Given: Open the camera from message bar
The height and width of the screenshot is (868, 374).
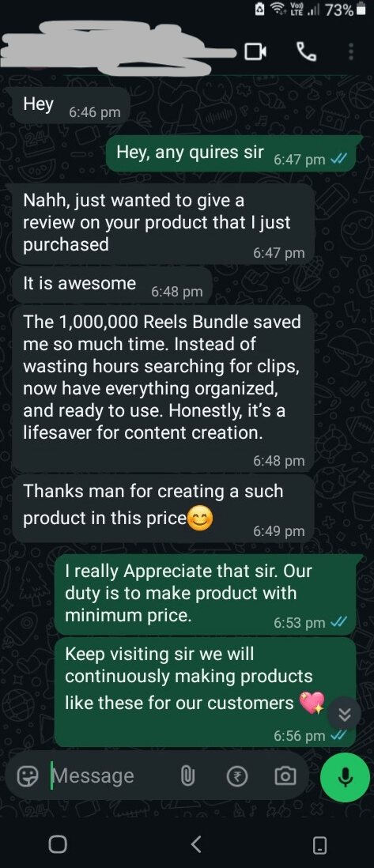Looking at the screenshot, I should click(285, 776).
